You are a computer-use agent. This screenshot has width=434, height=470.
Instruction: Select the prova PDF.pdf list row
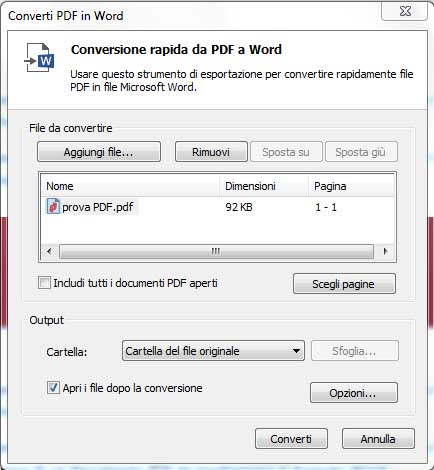click(218, 207)
